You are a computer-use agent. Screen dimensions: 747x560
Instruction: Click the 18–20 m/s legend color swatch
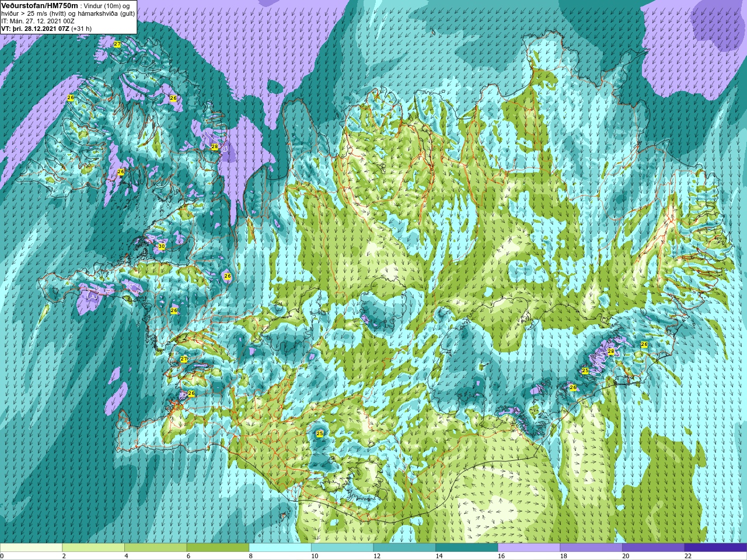pyautogui.click(x=591, y=547)
